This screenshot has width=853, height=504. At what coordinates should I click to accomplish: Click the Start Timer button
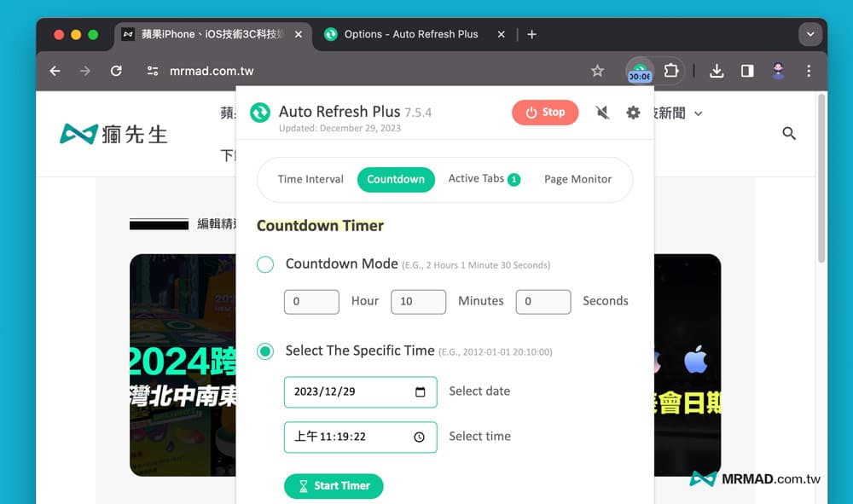(x=334, y=486)
